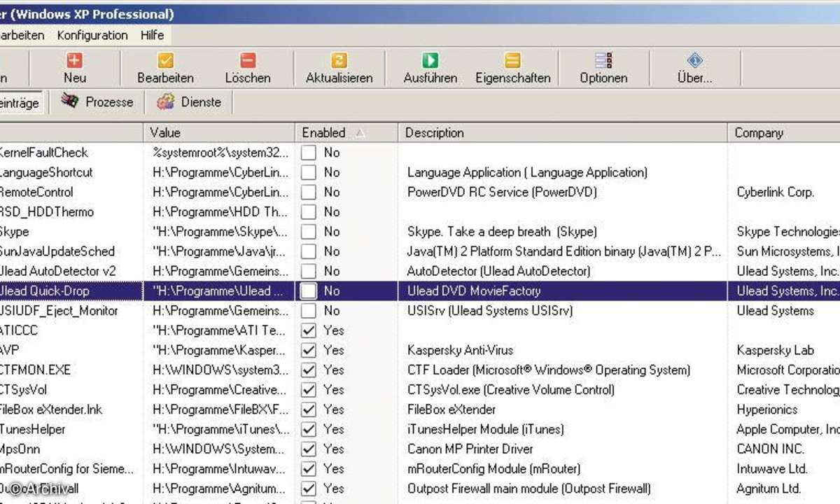Viewport: 840px width, 504px height.
Task: Disable the ATICCC entry checkbox
Action: 308,330
